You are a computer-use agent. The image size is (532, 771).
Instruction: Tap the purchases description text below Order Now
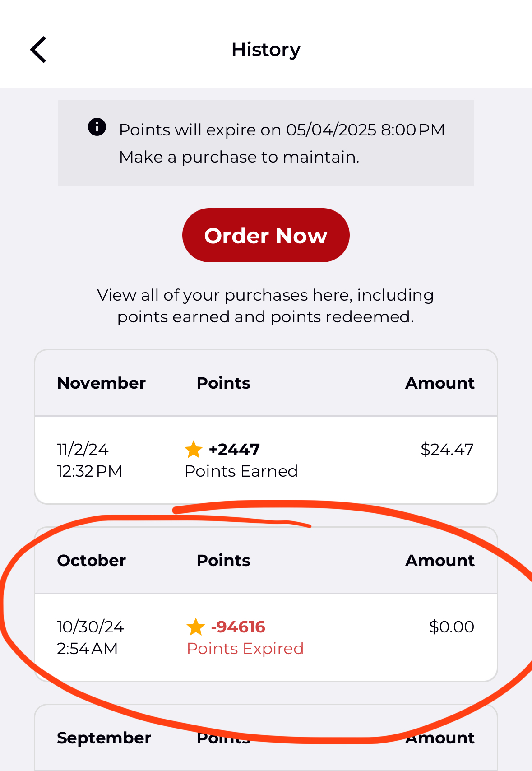266,306
